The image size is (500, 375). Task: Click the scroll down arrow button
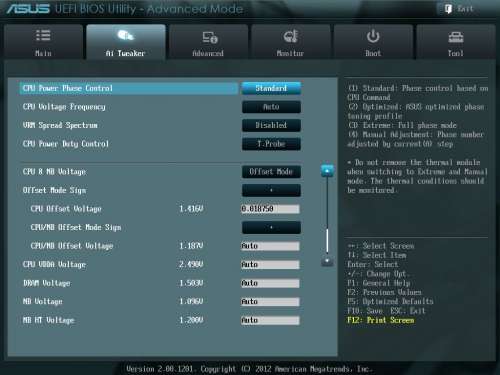point(327,261)
